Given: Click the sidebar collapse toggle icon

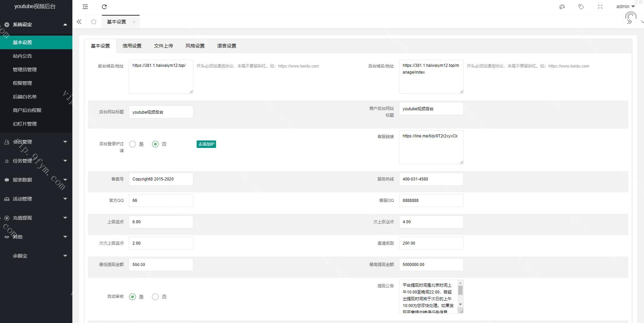Looking at the screenshot, I should pos(85,7).
